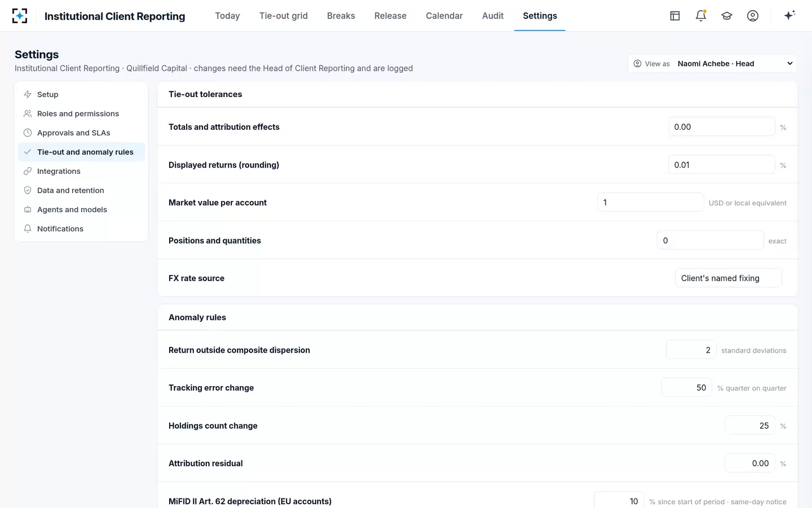The image size is (812, 508).
Task: Go to Integrations settings
Action: 81,171
